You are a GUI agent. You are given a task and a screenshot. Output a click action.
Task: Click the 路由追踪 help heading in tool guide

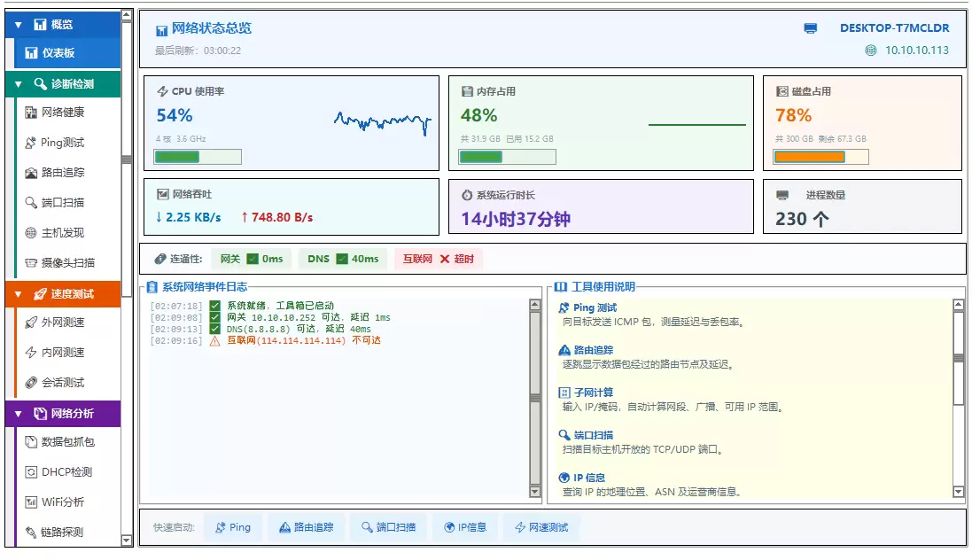(594, 350)
